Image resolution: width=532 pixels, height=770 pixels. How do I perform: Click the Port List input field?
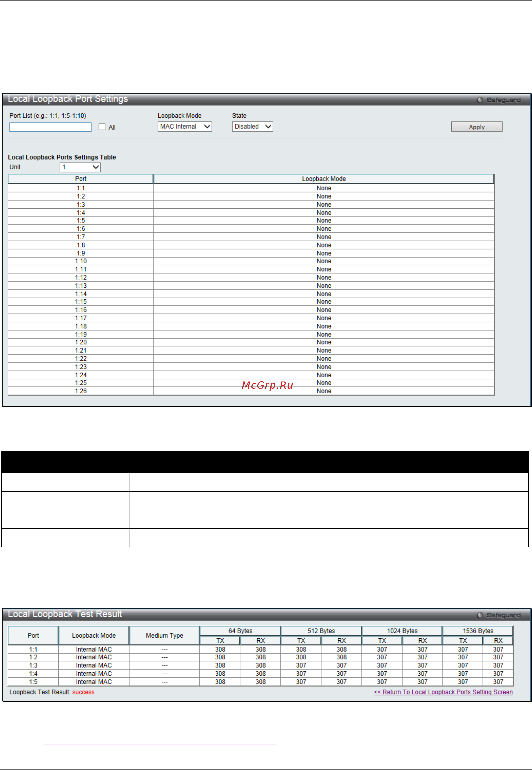click(50, 127)
